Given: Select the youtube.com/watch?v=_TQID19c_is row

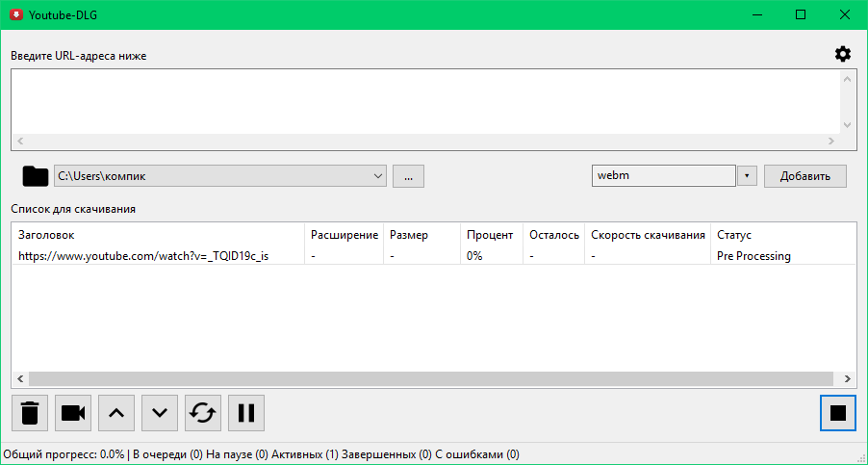Looking at the screenshot, I should click(434, 256).
